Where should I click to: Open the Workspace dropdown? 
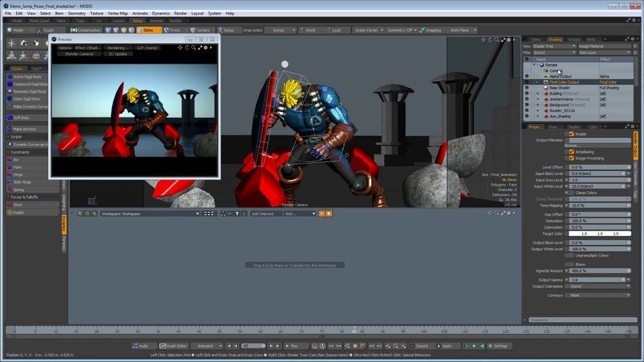click(150, 214)
